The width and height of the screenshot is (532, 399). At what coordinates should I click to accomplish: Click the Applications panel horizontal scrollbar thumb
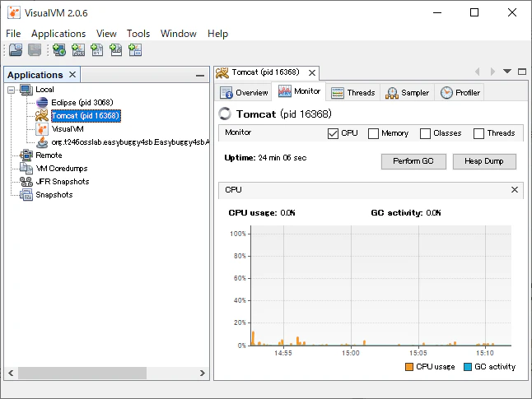point(82,373)
